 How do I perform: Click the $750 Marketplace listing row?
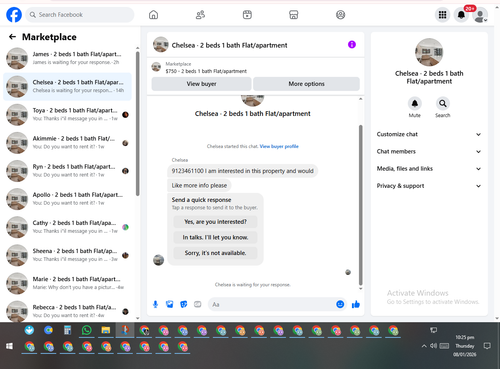255,67
